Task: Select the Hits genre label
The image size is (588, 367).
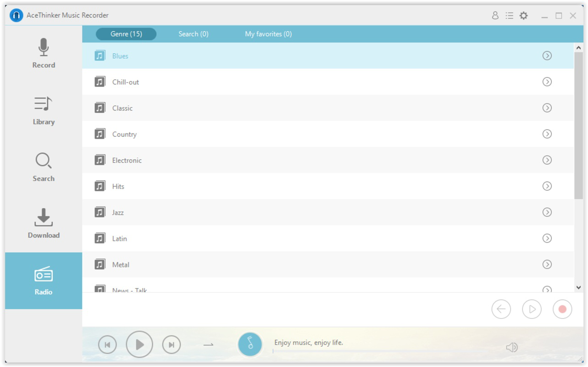Action: coord(118,186)
